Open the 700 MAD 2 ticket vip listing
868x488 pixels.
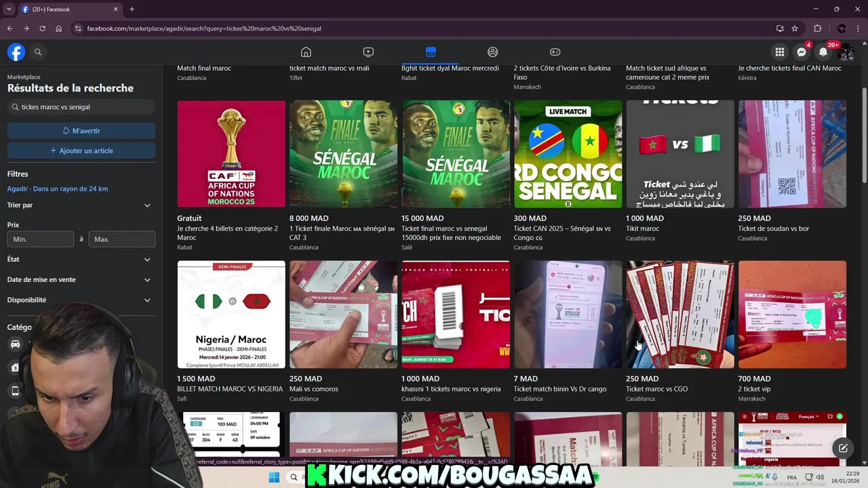pos(792,331)
